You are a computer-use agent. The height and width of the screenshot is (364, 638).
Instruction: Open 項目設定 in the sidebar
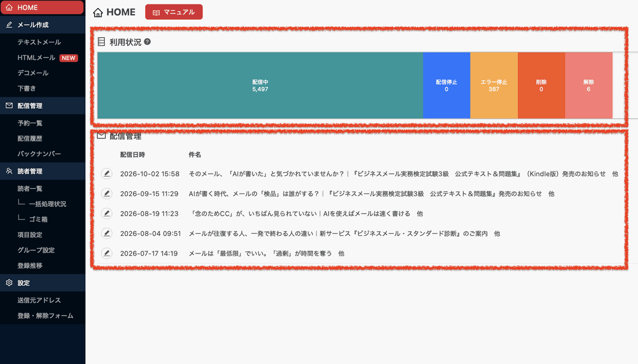pos(30,234)
